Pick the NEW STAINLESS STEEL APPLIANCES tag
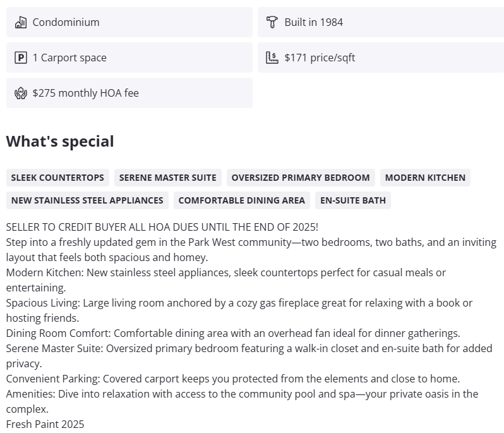 click(x=87, y=200)
